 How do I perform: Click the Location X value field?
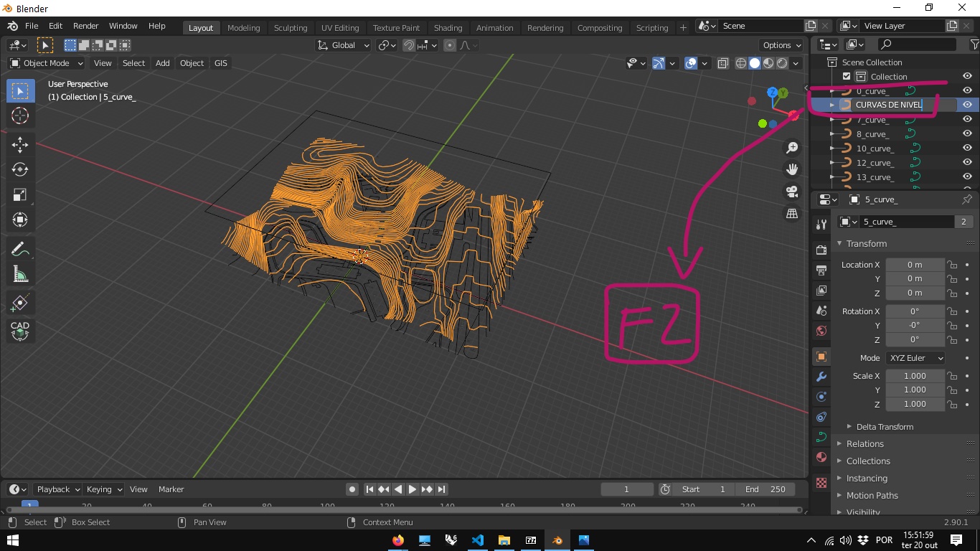(914, 265)
